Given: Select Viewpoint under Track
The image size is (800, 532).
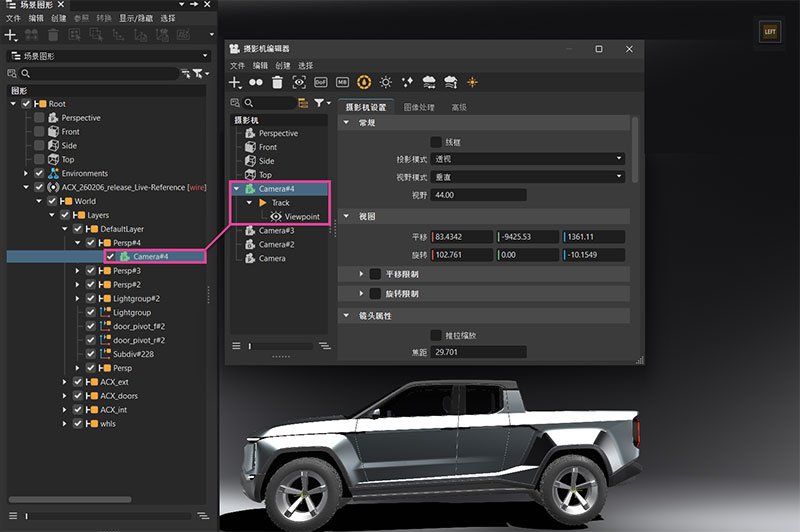Looking at the screenshot, I should tap(302, 216).
